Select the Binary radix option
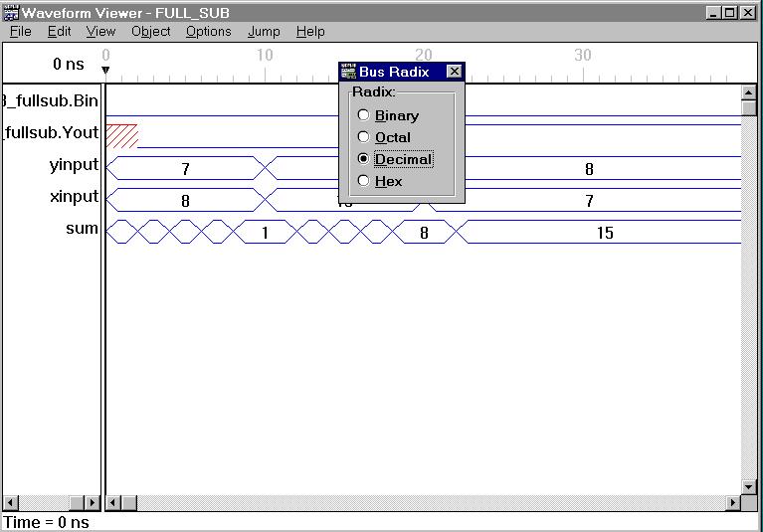This screenshot has height=532, width=763. (364, 115)
